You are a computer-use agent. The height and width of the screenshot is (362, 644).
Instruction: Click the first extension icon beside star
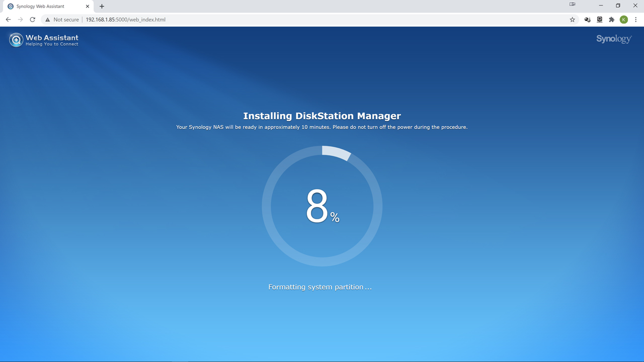pos(587,20)
